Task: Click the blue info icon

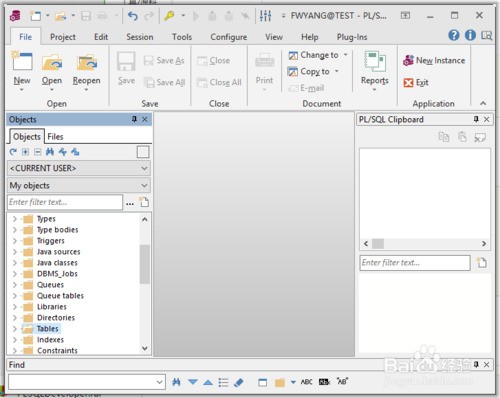Action: coord(470,35)
